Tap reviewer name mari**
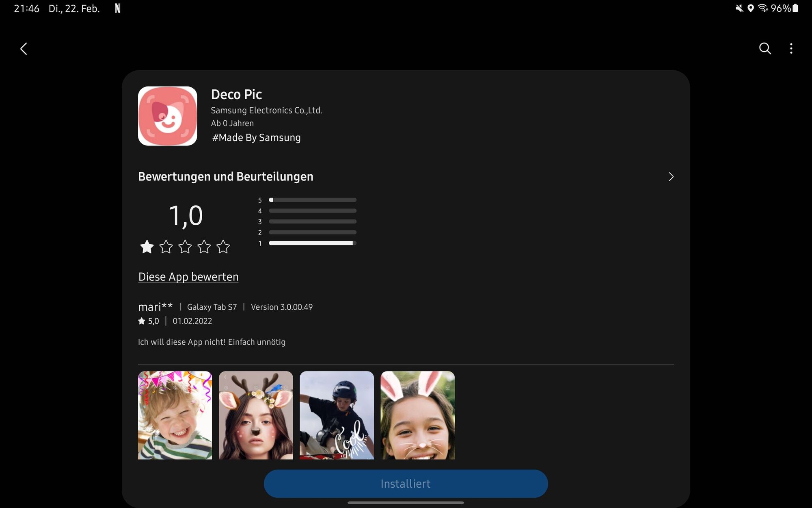Image resolution: width=812 pixels, height=508 pixels. coord(155,307)
